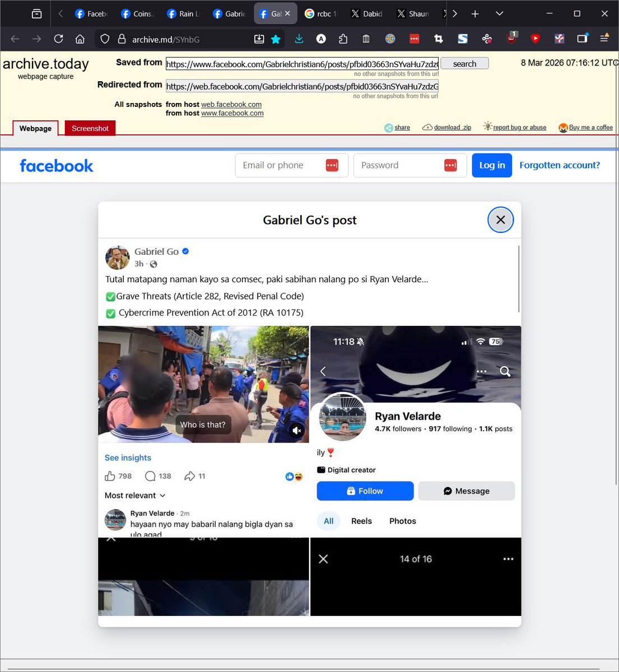Image resolution: width=619 pixels, height=672 pixels.
Task: Switch to the Rain L browser tab
Action: click(x=183, y=13)
